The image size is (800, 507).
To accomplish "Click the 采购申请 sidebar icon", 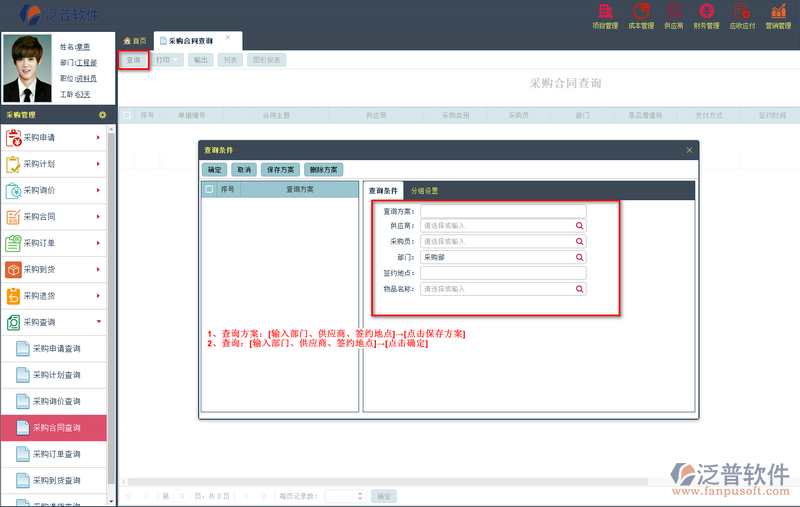I will click(x=13, y=138).
